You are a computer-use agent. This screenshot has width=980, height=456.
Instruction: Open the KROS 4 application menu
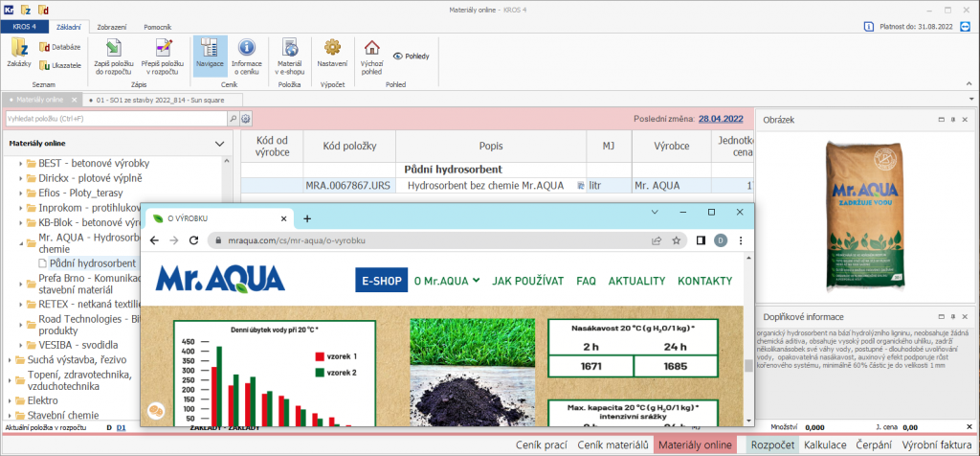[x=24, y=27]
